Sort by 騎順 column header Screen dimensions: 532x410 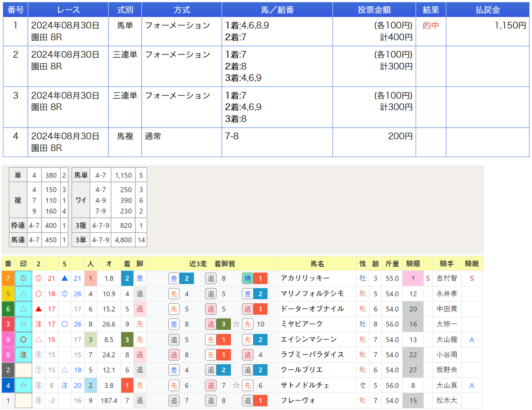413,264
